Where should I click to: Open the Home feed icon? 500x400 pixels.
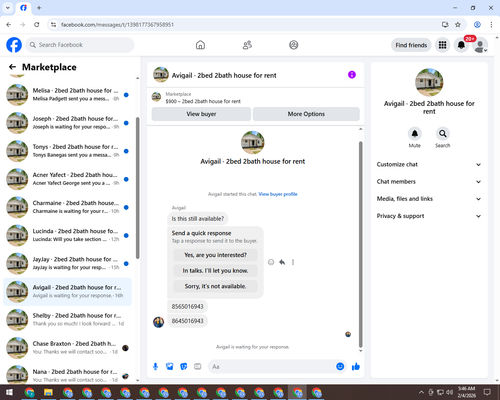(200, 45)
